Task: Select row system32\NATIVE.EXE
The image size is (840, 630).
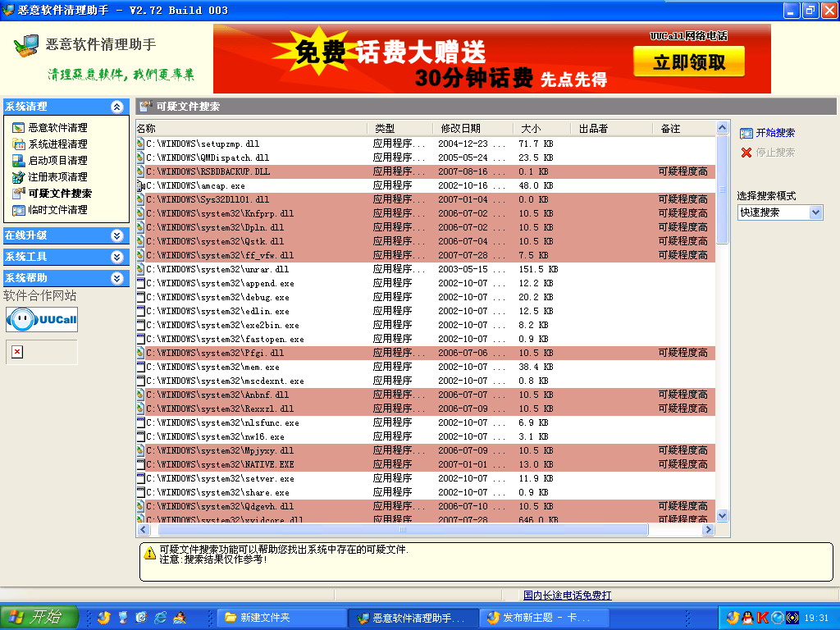Action: [426, 464]
